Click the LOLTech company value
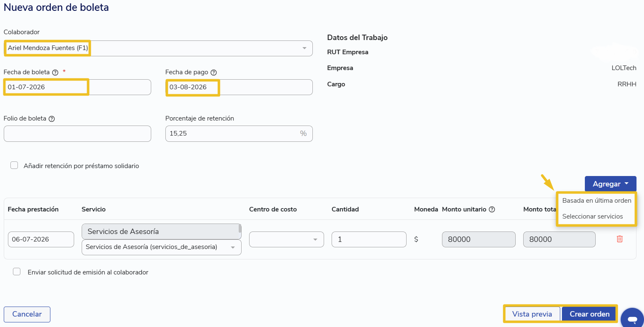This screenshot has width=644, height=327. point(624,68)
